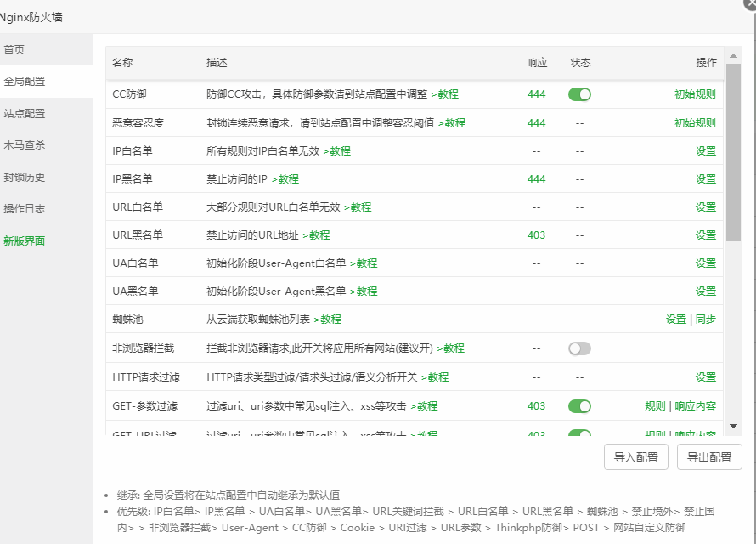Select the 恶意容忍度 rule name
Screen dimensions: 756x544
pos(138,123)
